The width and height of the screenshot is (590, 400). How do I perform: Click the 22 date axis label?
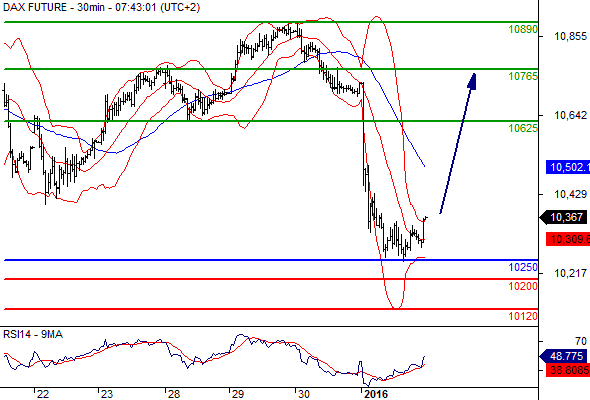(x=43, y=394)
